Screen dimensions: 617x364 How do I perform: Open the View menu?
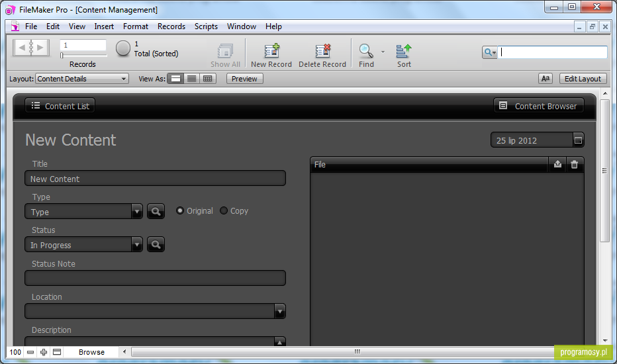[x=77, y=26]
